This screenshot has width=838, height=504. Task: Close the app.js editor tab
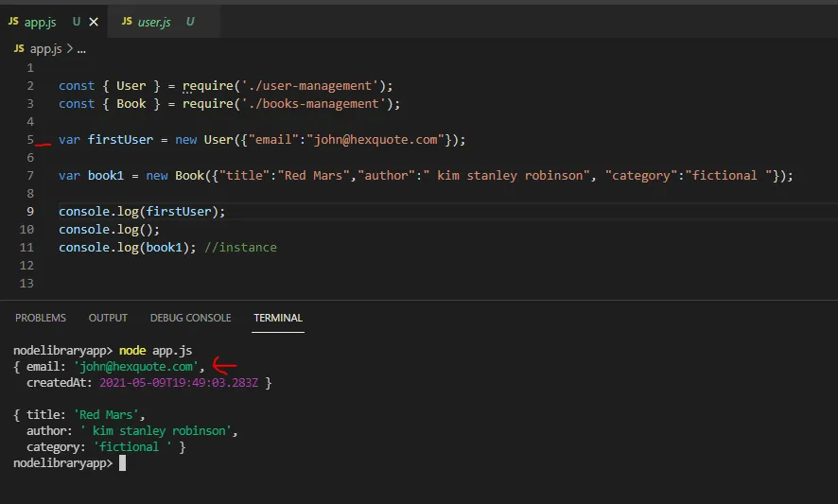point(94,22)
